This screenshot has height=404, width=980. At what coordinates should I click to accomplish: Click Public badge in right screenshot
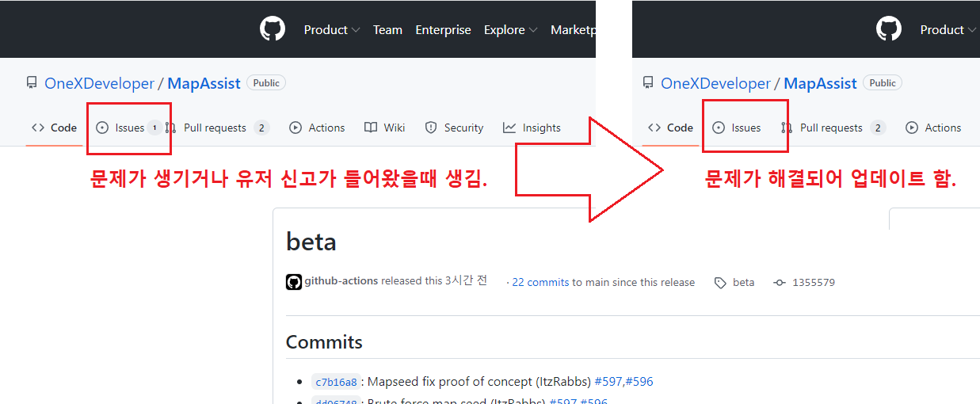coord(883,82)
